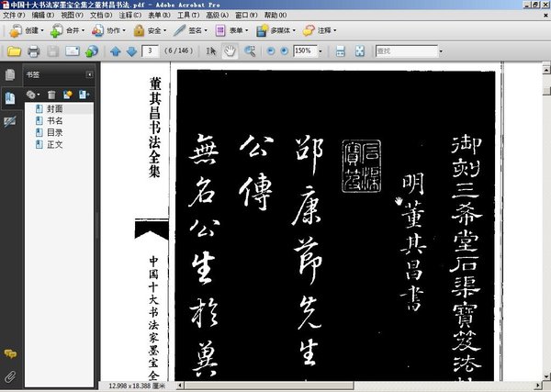Click the print icon
Screen dimensions: 551x392
coord(33,51)
